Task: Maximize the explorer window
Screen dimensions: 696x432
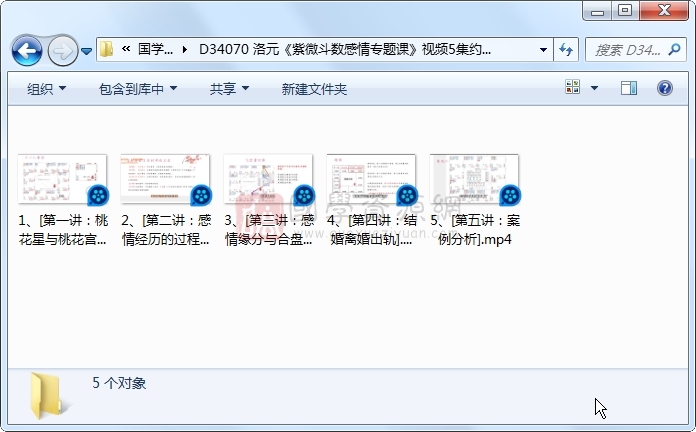Action: (625, 10)
